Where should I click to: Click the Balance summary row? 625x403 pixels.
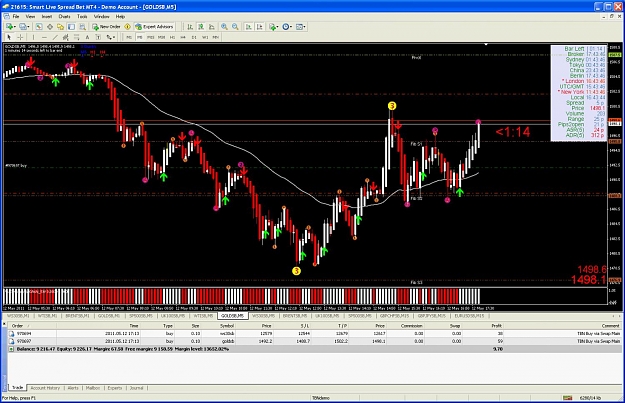point(315,349)
